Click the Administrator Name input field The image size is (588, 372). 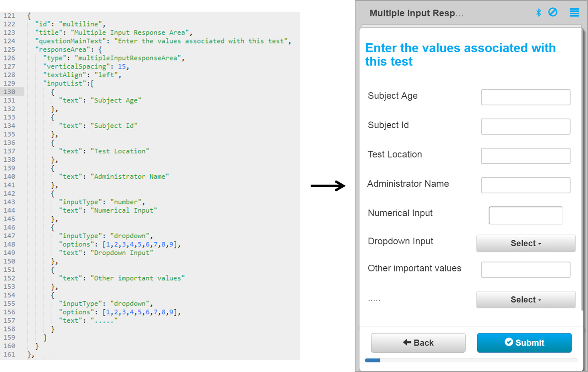click(525, 185)
